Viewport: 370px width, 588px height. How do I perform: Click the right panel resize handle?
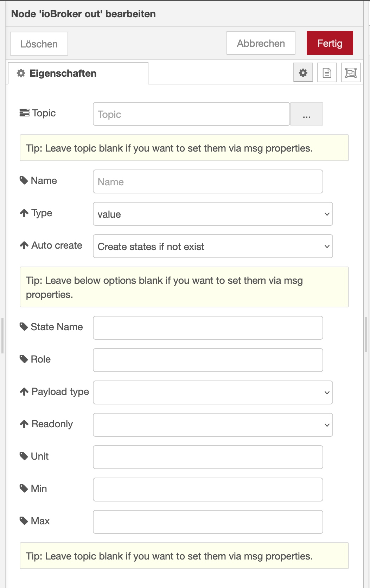(366, 334)
